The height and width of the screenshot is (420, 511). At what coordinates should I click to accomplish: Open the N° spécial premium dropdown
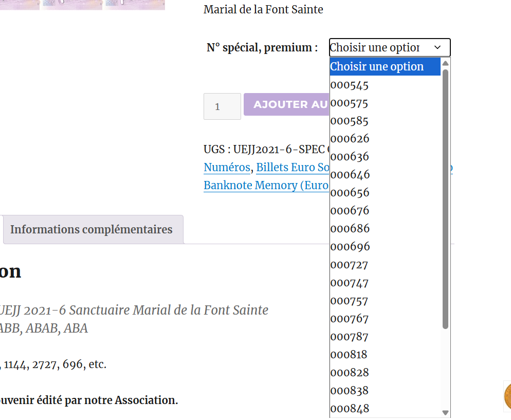[389, 48]
